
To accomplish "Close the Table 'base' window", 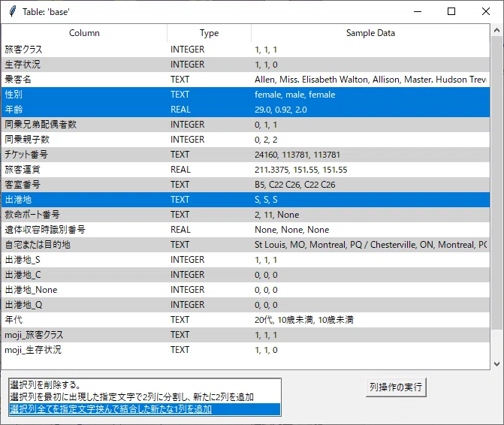I will tap(486, 11).
